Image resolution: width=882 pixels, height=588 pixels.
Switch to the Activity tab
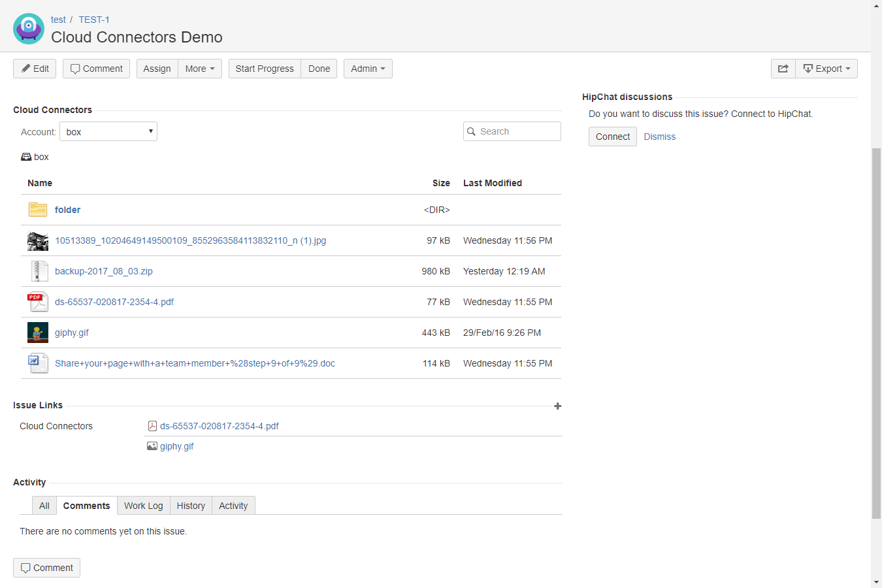(x=233, y=506)
